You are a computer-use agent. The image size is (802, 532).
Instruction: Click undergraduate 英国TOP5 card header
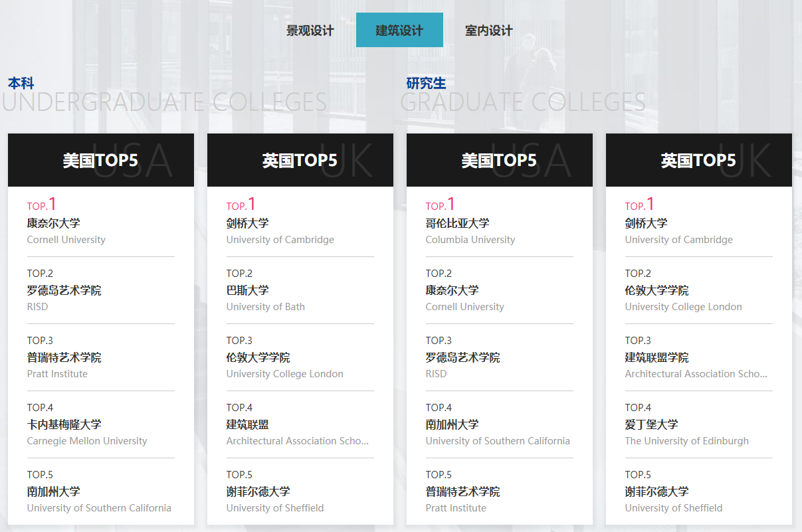[300, 160]
